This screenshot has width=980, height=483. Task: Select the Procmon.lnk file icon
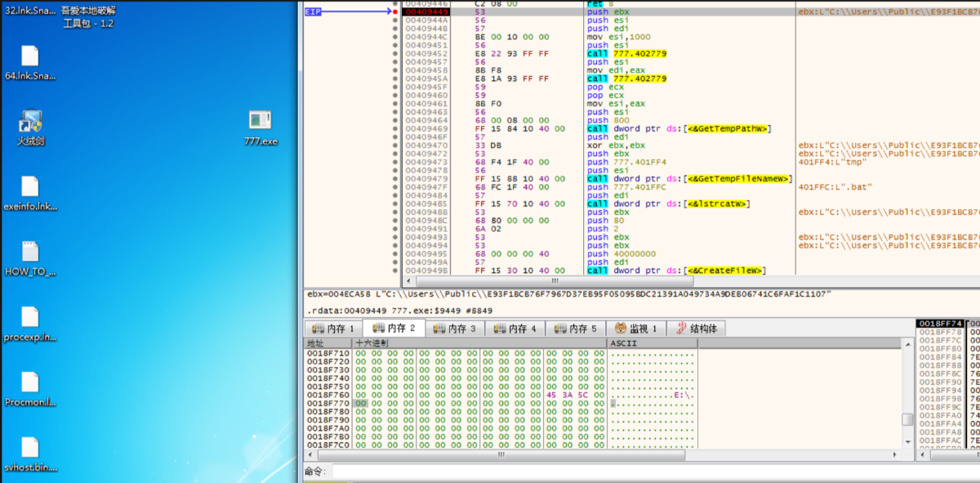(x=30, y=383)
